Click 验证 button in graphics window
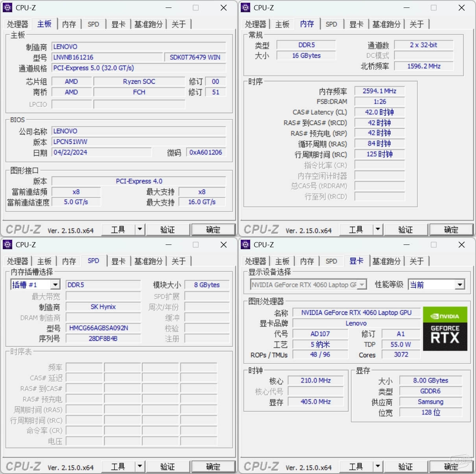 [x=406, y=466]
